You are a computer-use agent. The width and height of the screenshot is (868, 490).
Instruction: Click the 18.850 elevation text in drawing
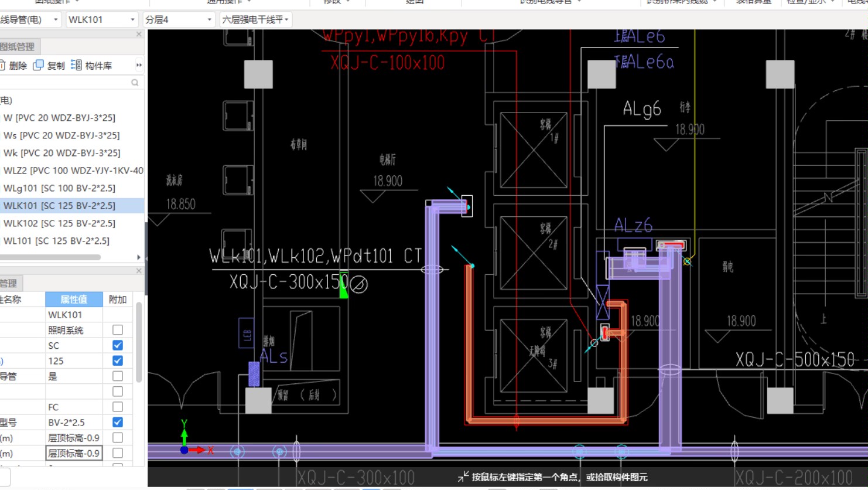point(181,205)
